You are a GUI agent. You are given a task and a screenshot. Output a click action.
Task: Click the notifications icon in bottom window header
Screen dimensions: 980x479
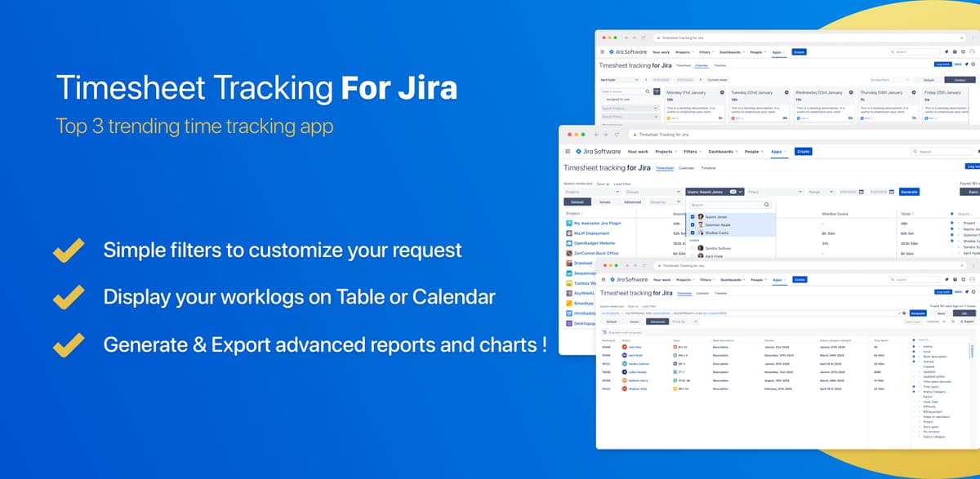946,279
